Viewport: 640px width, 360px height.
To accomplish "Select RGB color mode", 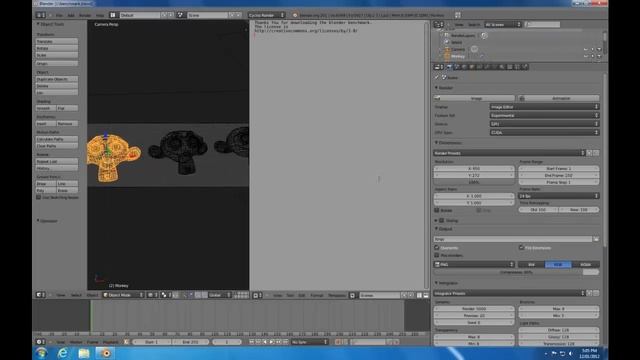I will tap(558, 264).
